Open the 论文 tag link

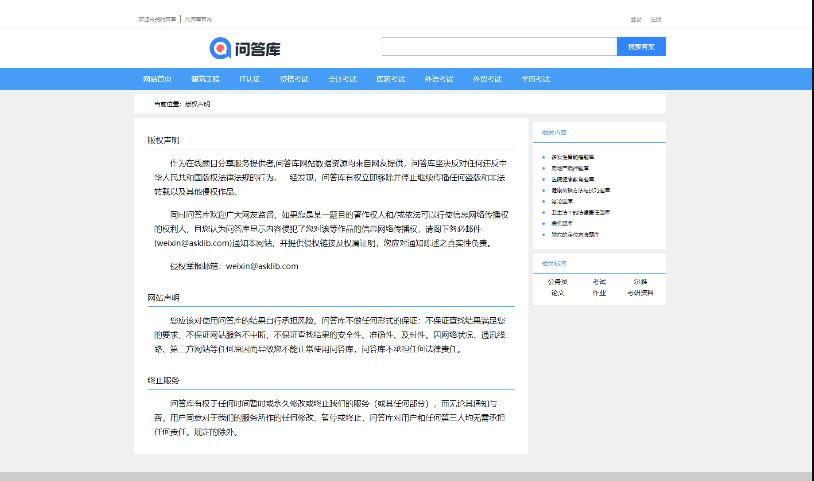point(558,293)
